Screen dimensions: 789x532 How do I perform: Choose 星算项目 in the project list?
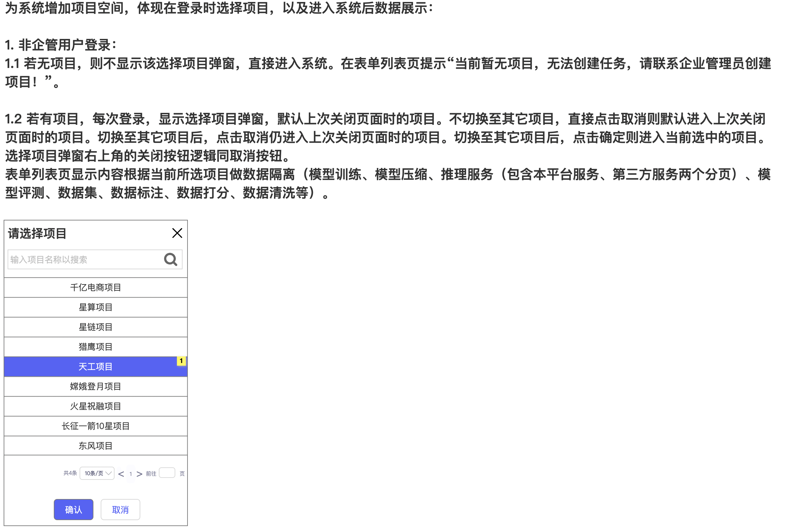[96, 307]
